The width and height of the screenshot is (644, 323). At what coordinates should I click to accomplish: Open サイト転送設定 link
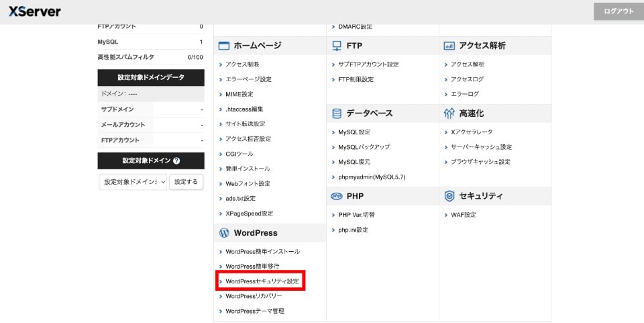coord(246,124)
